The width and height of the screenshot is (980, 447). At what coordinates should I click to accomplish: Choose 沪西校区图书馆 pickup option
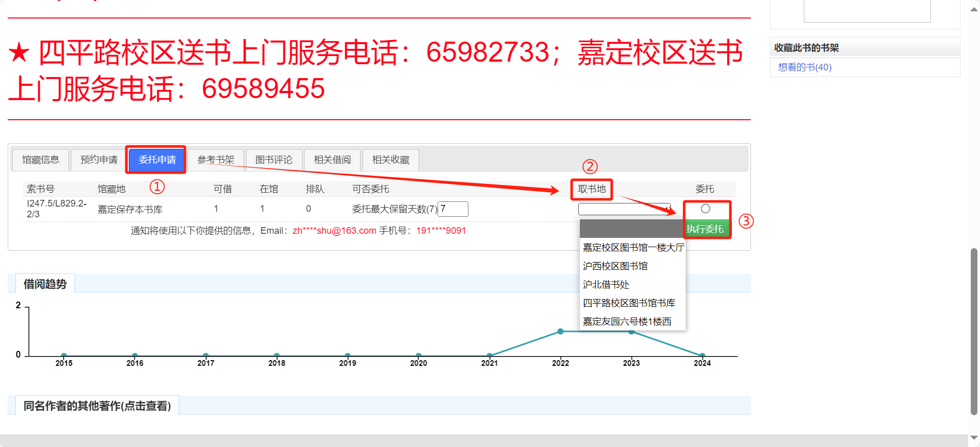pos(615,266)
